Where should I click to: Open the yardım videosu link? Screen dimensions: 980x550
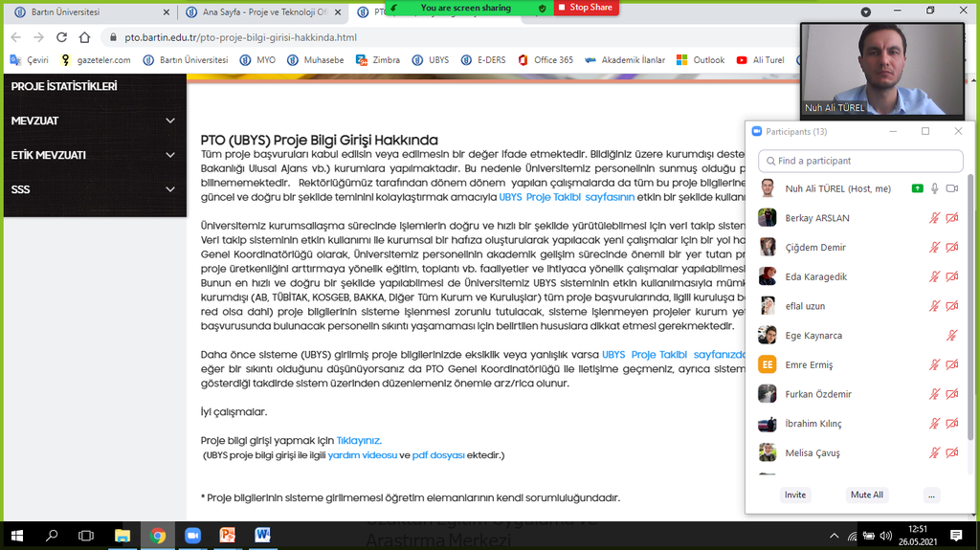[363, 455]
